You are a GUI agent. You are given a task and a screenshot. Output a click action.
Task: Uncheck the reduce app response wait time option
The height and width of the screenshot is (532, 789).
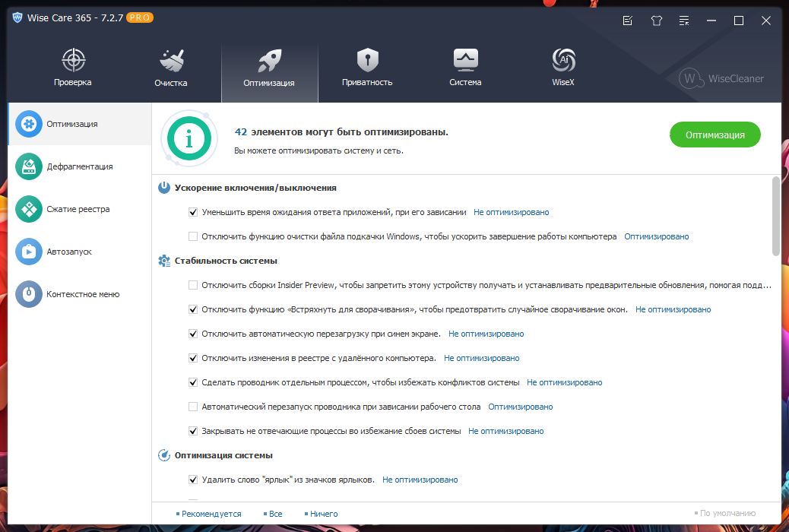tap(193, 212)
